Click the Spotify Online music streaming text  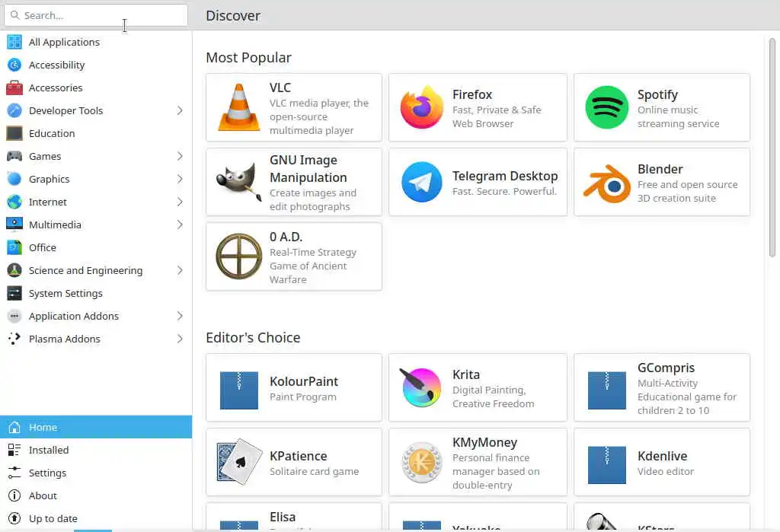pyautogui.click(x=679, y=117)
